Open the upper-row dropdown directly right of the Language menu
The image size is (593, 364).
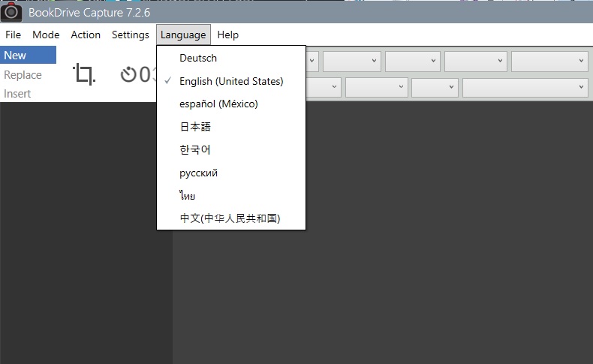point(312,61)
